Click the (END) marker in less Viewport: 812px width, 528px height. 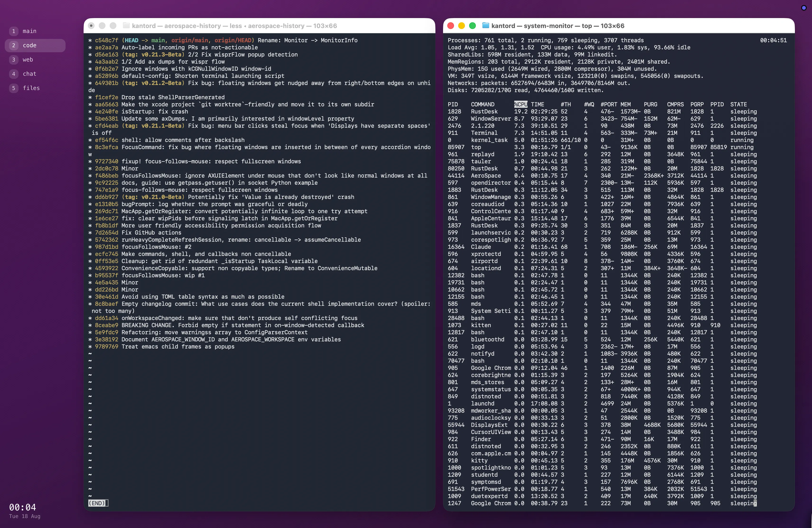click(97, 503)
